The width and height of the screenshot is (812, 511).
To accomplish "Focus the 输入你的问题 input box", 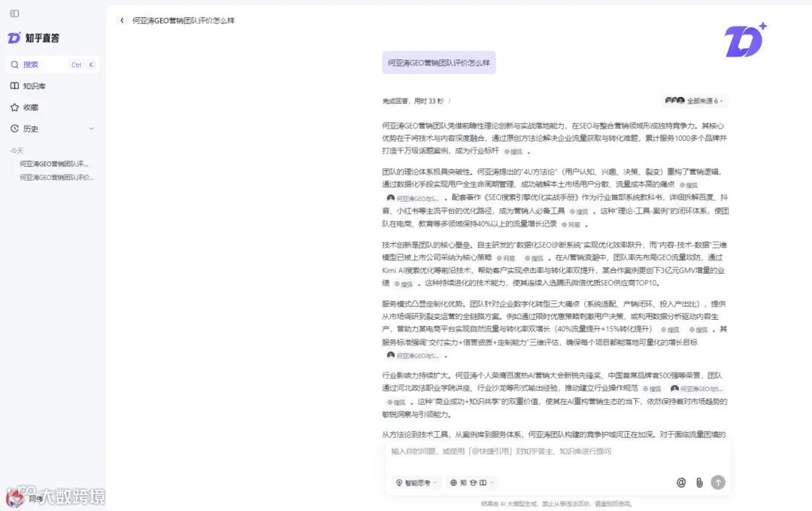I will tap(558, 452).
